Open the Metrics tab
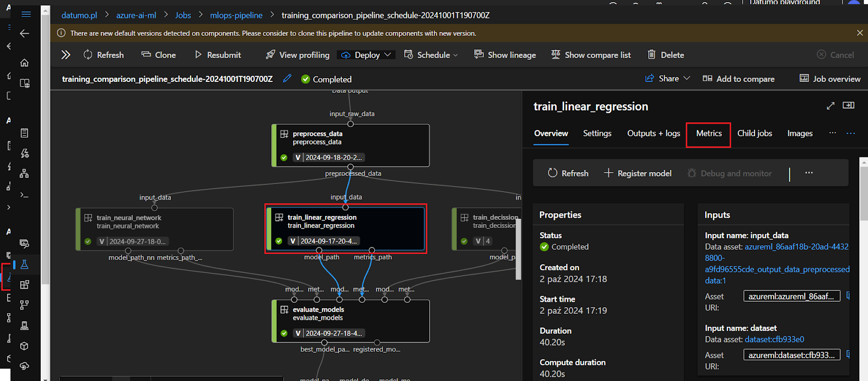Screen dimensions: 868x381 (709, 134)
